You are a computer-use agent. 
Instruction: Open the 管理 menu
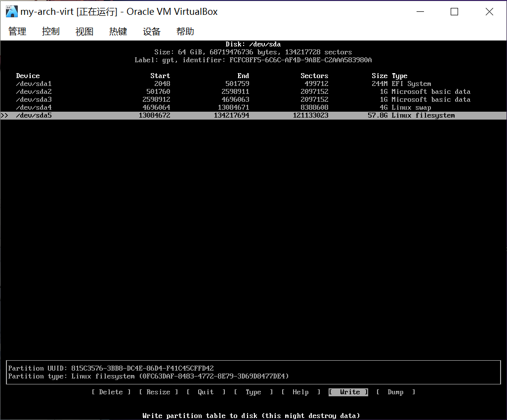tap(17, 32)
